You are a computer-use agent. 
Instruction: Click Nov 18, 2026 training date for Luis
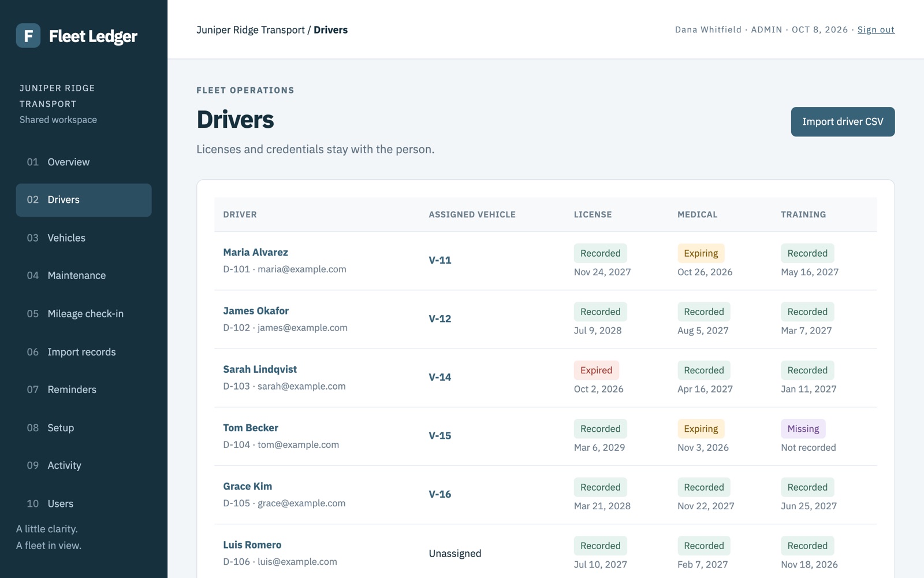[x=809, y=565]
